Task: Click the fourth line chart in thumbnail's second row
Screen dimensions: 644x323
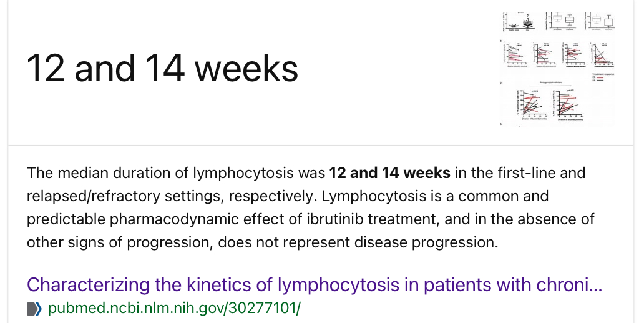Action: (x=602, y=56)
